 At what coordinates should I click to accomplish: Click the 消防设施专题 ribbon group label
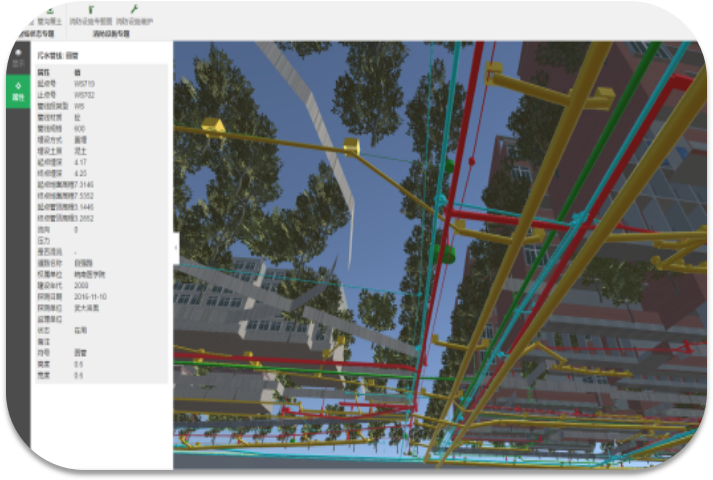click(112, 33)
